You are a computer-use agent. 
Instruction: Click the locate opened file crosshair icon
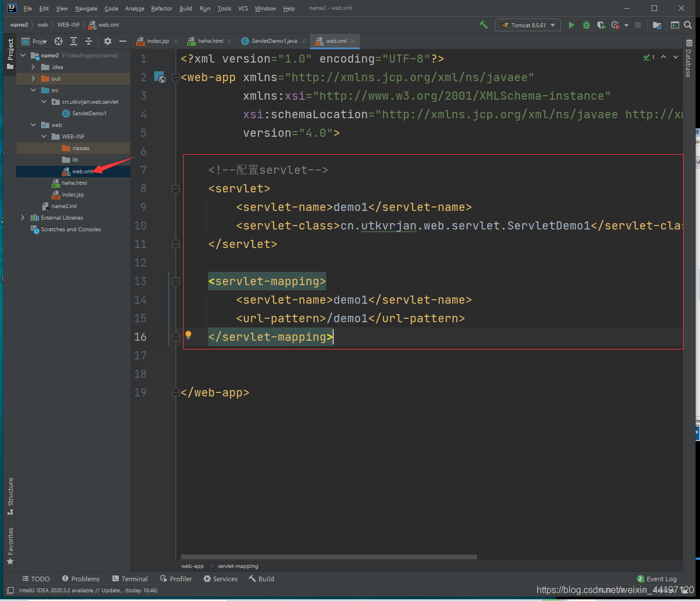point(59,41)
